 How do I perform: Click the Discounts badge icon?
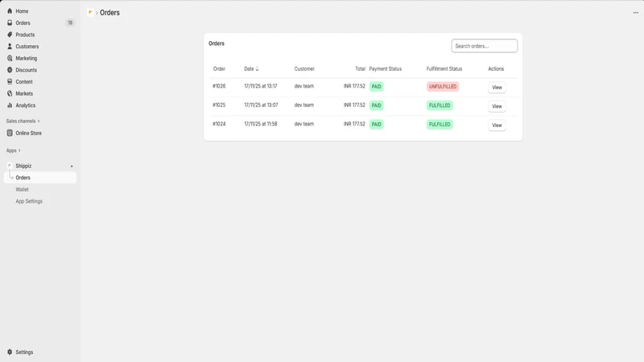click(x=10, y=70)
